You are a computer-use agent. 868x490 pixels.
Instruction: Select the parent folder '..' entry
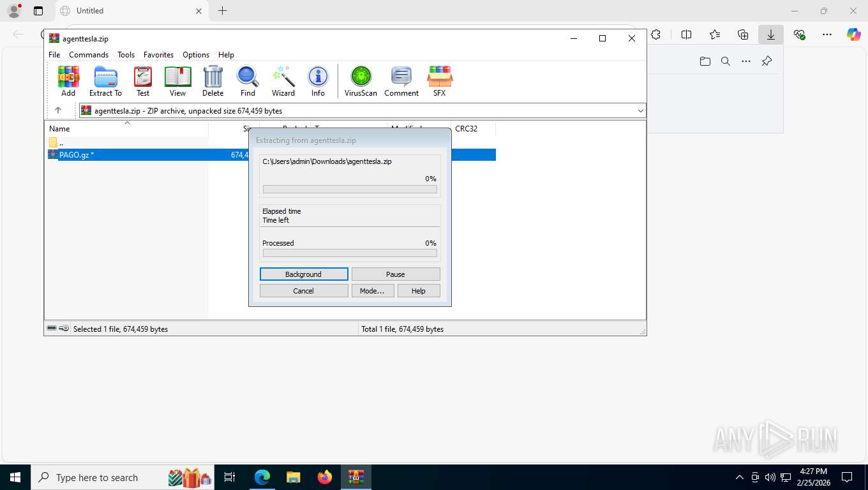[56, 142]
